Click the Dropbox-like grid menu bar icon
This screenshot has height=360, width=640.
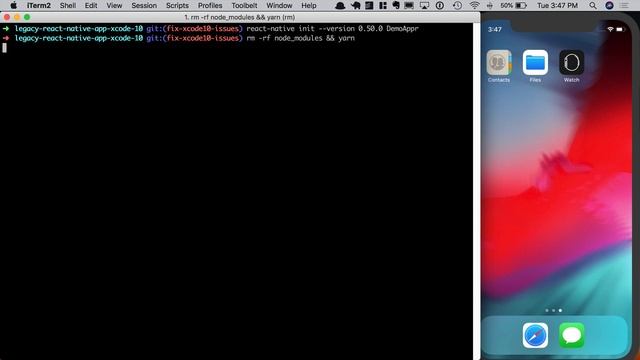[383, 5]
